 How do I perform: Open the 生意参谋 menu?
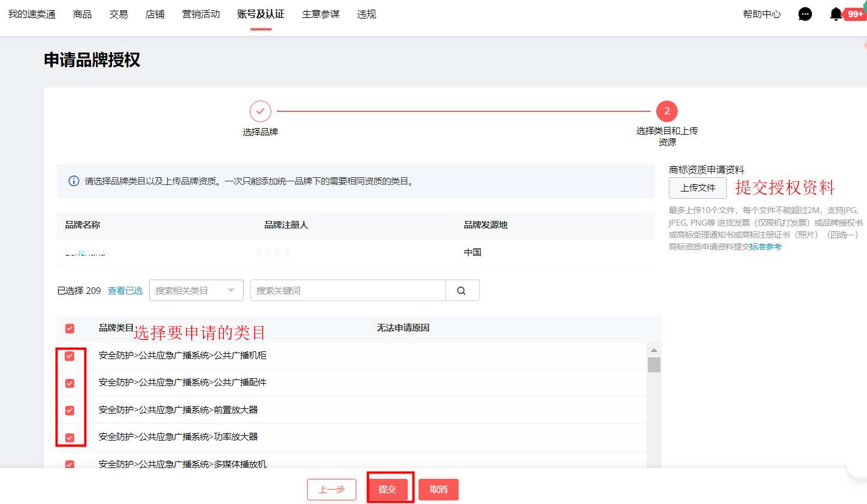click(321, 14)
